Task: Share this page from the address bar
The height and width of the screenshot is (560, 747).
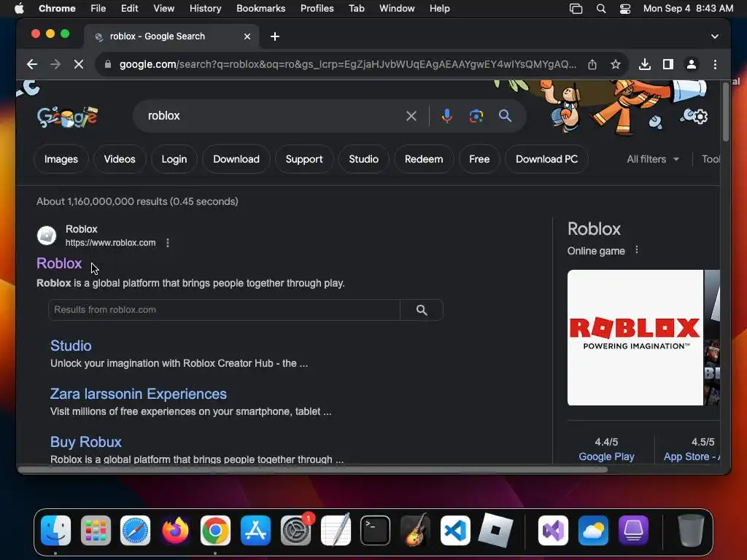Action: (592, 64)
